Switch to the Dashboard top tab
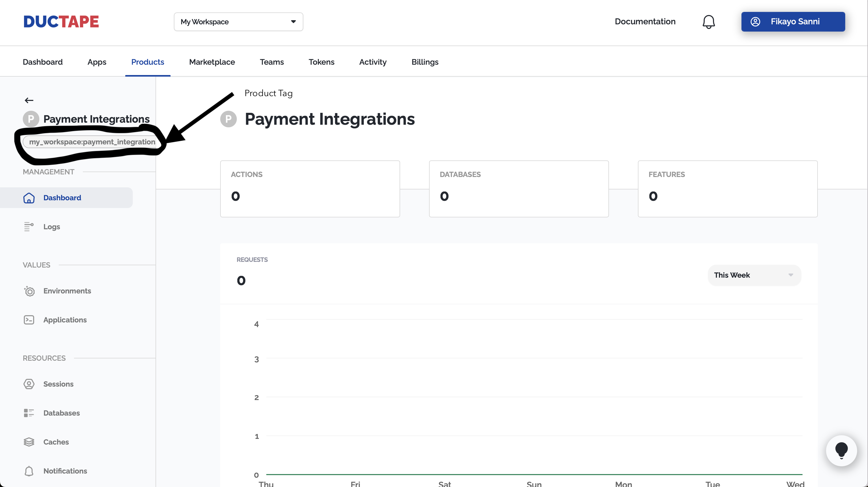This screenshot has height=487, width=868. tap(43, 62)
